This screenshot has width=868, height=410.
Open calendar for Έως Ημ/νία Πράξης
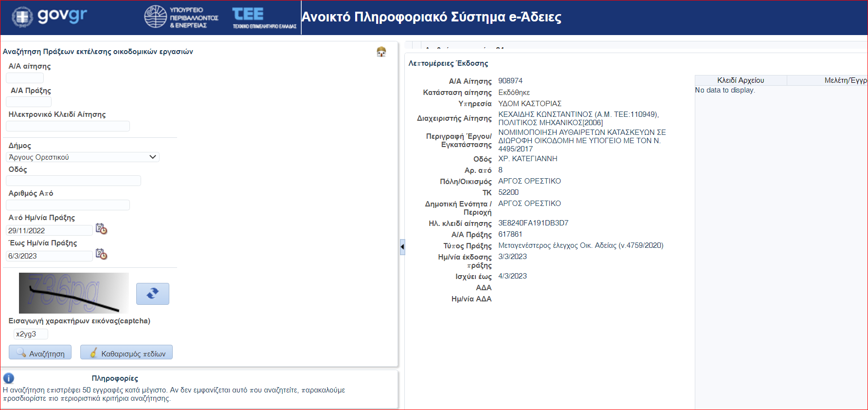[101, 254]
